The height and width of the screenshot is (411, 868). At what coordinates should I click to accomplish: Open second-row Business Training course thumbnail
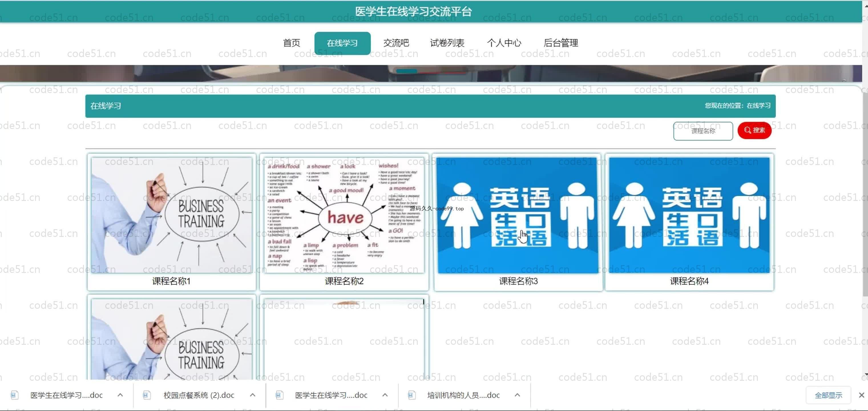pyautogui.click(x=171, y=339)
